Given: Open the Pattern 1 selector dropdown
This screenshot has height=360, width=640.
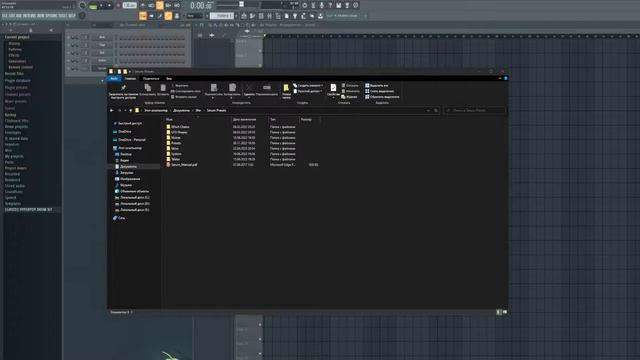Looking at the screenshot, I should point(222,16).
